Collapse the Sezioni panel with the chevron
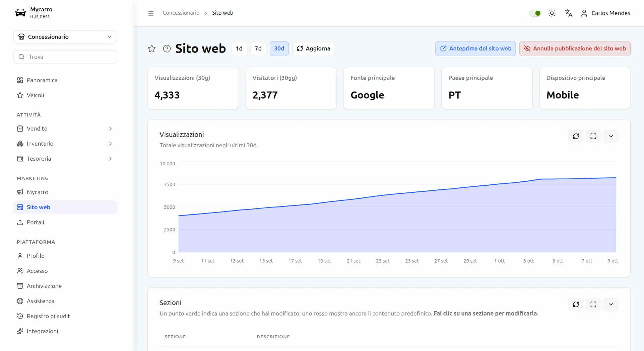The height and width of the screenshot is (351, 644). click(611, 304)
